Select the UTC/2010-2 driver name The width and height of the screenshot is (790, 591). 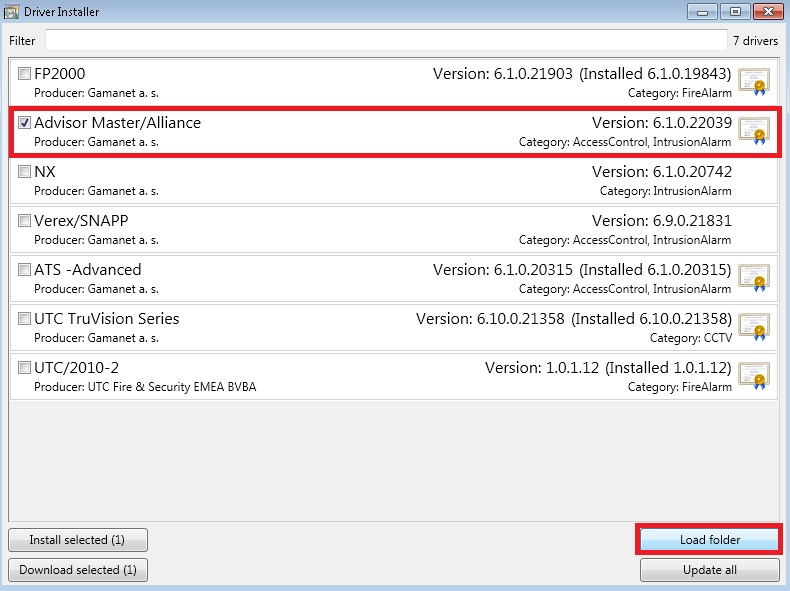pyautogui.click(x=77, y=367)
